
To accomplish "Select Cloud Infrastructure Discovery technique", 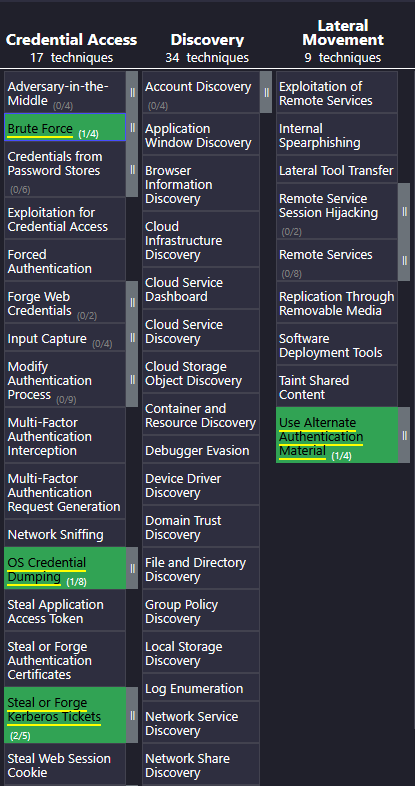I will tap(201, 239).
